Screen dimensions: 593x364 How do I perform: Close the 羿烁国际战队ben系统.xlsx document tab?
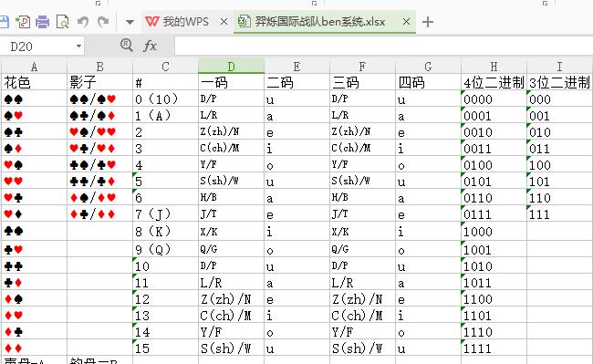coord(406,22)
